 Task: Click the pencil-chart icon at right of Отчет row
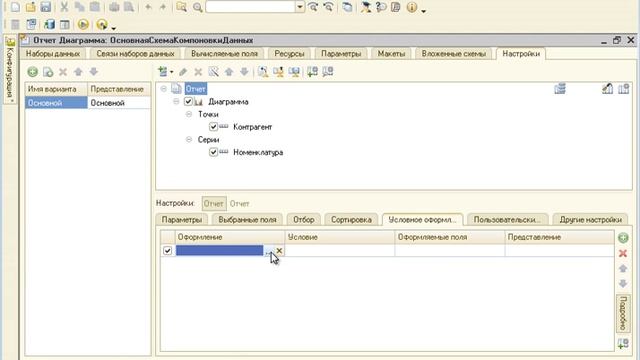(x=607, y=89)
